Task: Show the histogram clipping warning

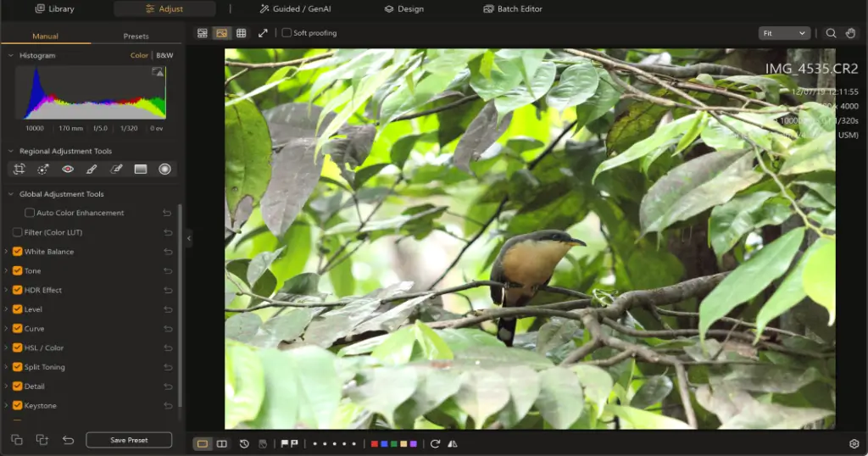Action: point(158,71)
